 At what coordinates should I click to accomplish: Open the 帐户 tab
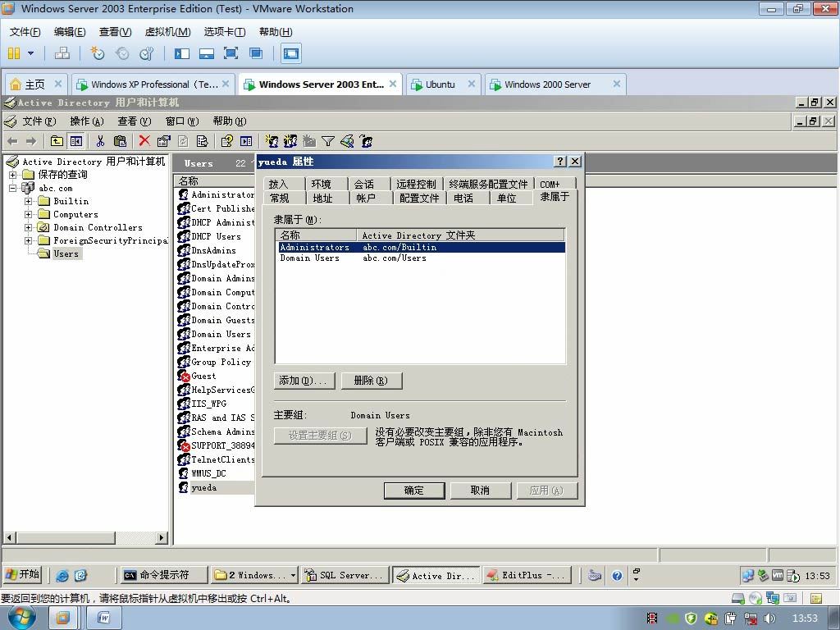click(366, 199)
